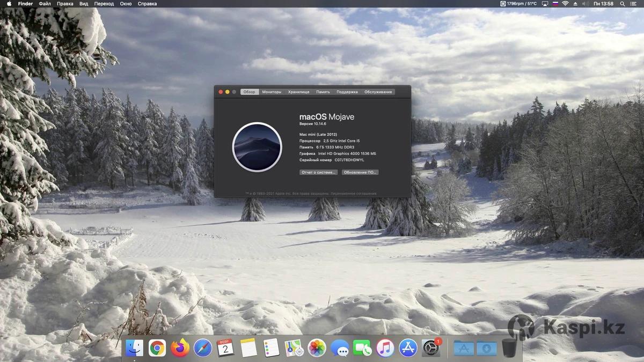Click the Отчет о системе button
This screenshot has width=644, height=362.
[x=318, y=172]
